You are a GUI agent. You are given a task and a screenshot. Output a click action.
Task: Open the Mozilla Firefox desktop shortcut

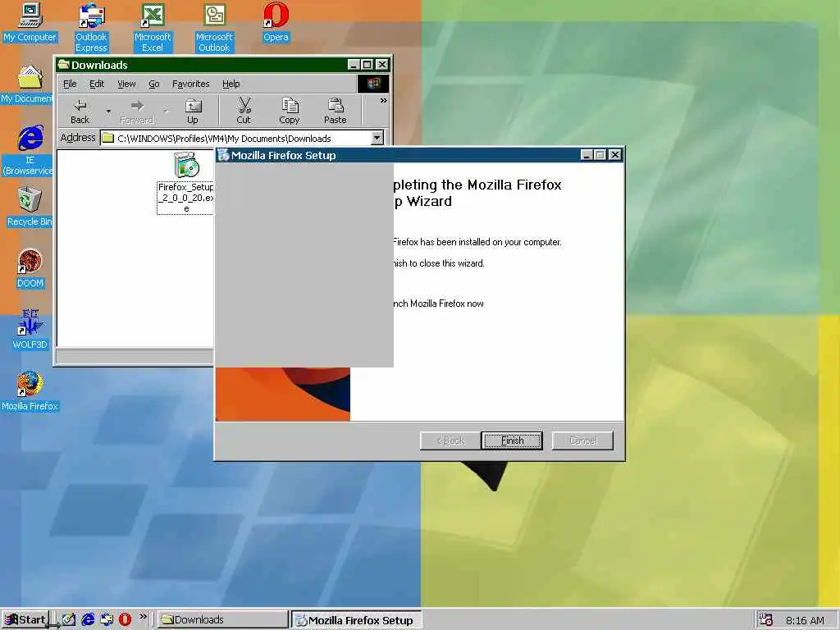click(x=30, y=391)
